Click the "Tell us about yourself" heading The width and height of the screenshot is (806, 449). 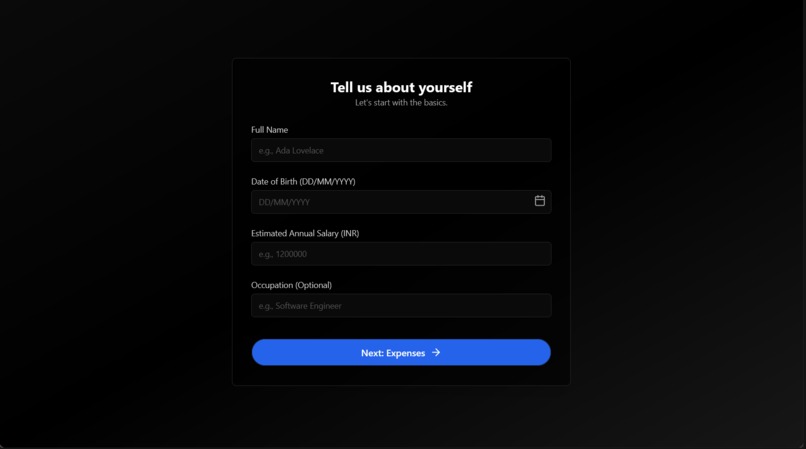(401, 87)
